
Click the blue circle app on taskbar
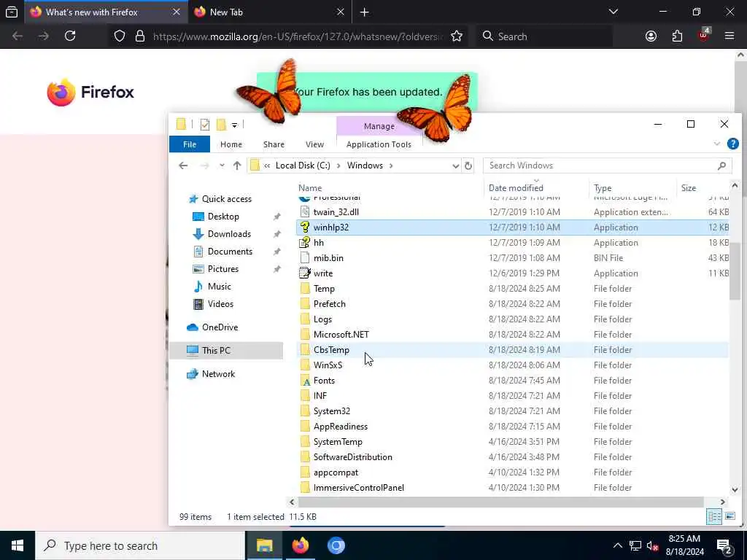coord(336,545)
